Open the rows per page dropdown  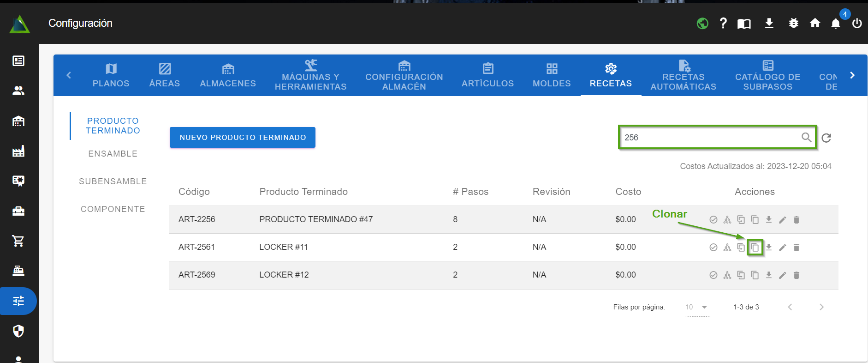pos(697,307)
